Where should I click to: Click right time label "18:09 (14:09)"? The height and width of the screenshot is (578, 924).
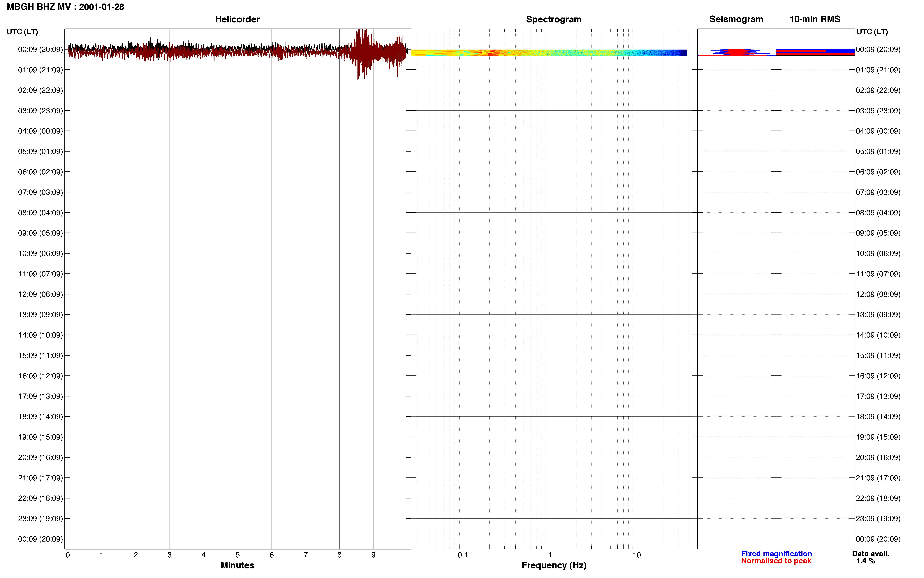pos(878,417)
